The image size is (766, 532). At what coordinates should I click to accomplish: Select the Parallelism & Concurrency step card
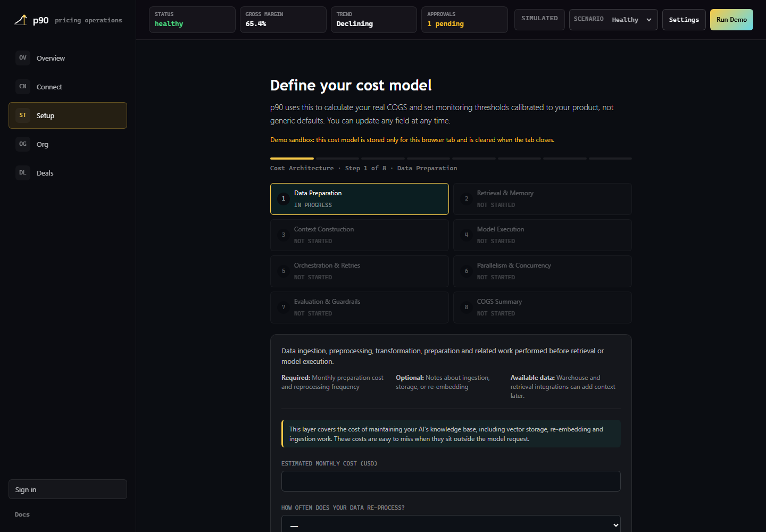coord(543,271)
